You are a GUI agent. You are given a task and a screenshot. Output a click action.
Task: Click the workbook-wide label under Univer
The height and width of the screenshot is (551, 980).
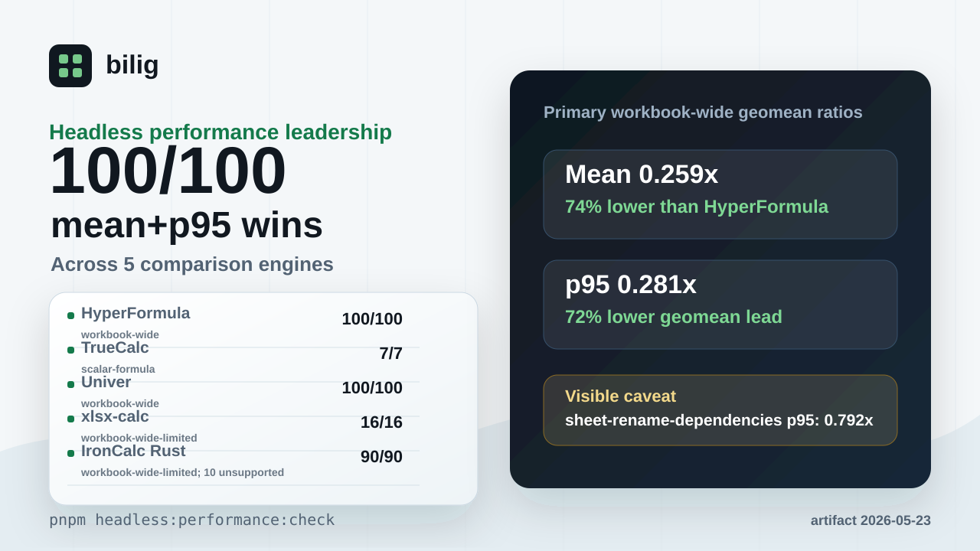pyautogui.click(x=120, y=403)
